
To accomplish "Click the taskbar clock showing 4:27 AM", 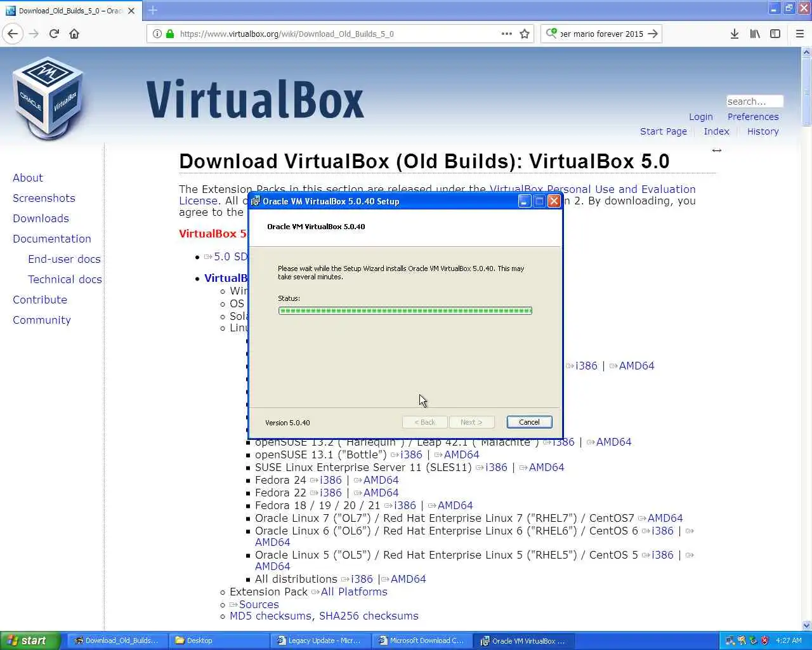I will 789,640.
